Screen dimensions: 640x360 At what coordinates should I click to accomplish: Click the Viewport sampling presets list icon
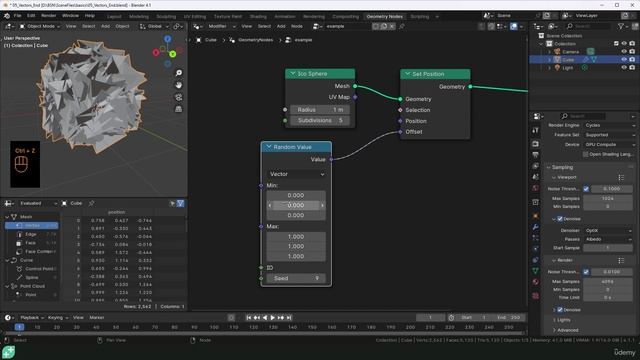click(x=621, y=178)
